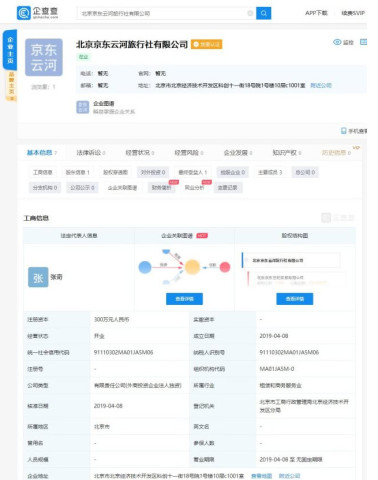The width and height of the screenshot is (378, 480).
Task: Select the 300万元人民币 registered capital value
Action: click(111, 319)
